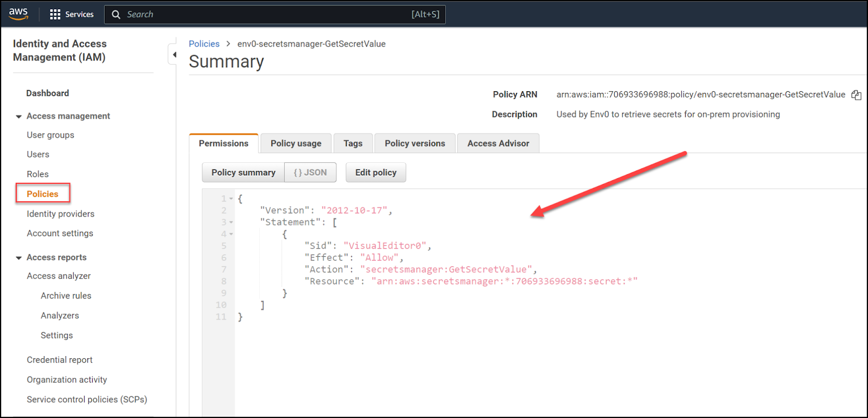Screen dimensions: 868x418
Task: Switch to the Permissions tab
Action: click(224, 143)
